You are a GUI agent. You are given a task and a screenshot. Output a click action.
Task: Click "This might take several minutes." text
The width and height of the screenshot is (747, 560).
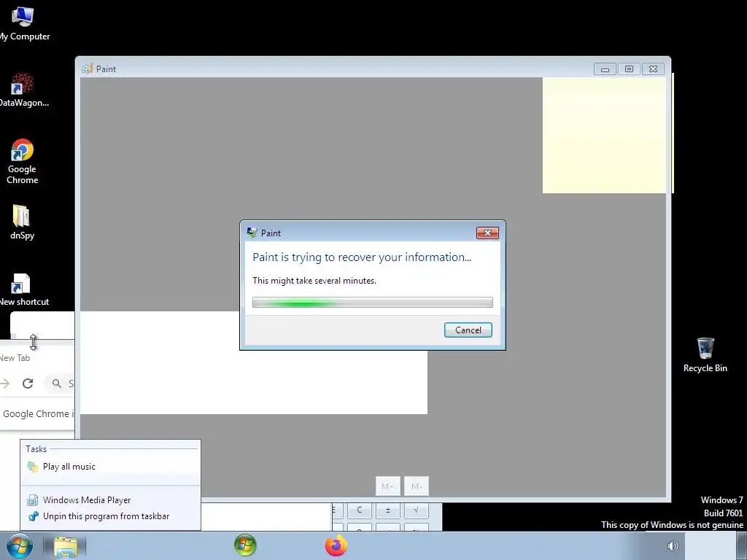point(314,281)
